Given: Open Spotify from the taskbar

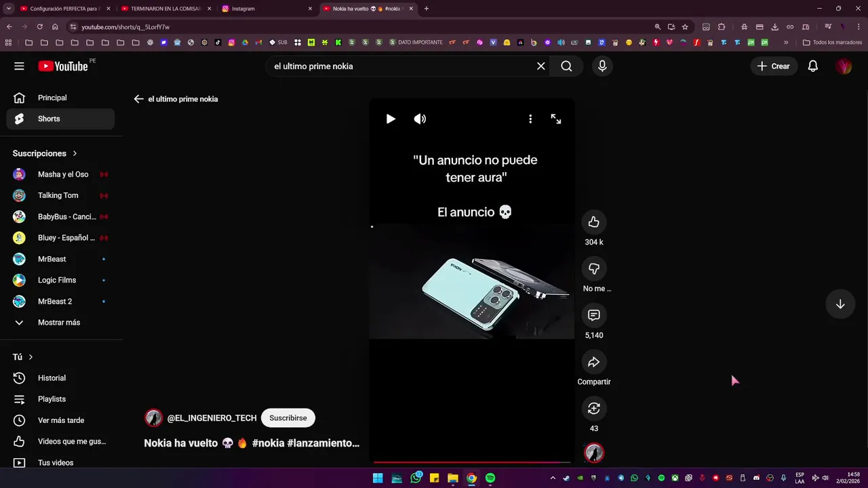Looking at the screenshot, I should (x=490, y=478).
